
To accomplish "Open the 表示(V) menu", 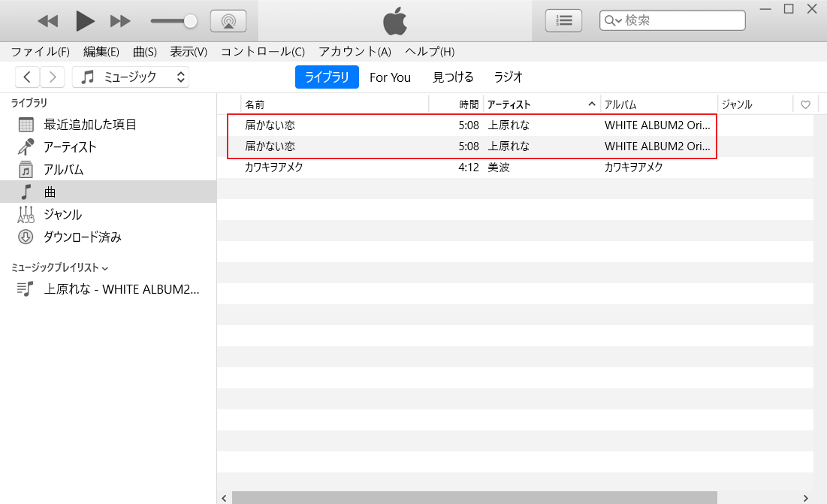I will [x=189, y=52].
